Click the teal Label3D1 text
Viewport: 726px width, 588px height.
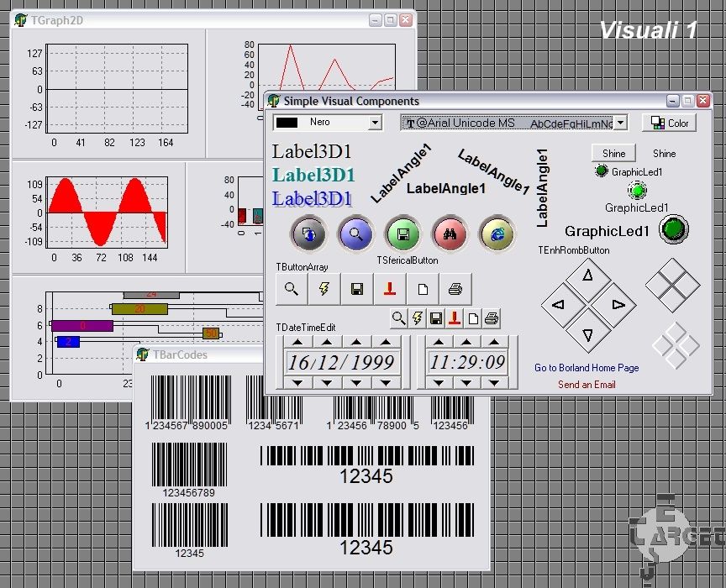tap(313, 175)
